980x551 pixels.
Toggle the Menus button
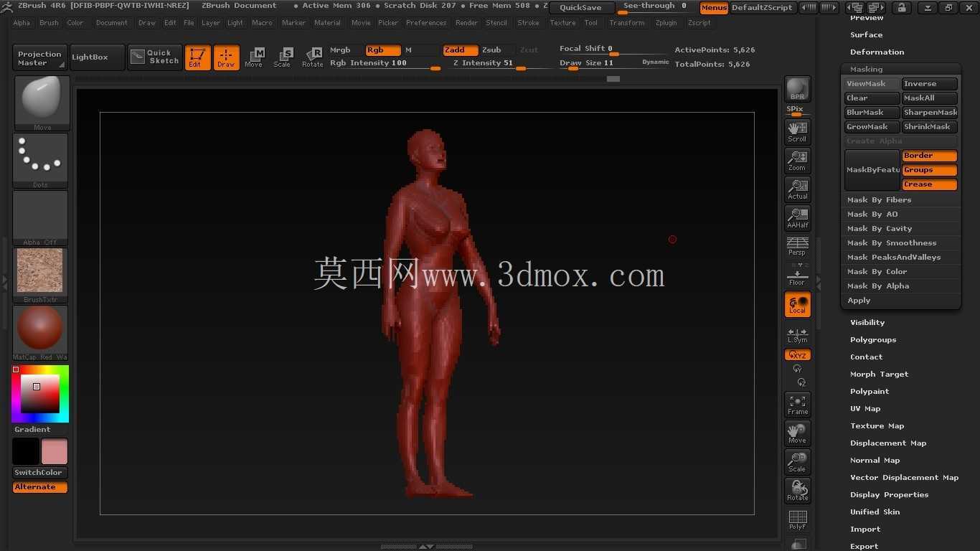714,8
